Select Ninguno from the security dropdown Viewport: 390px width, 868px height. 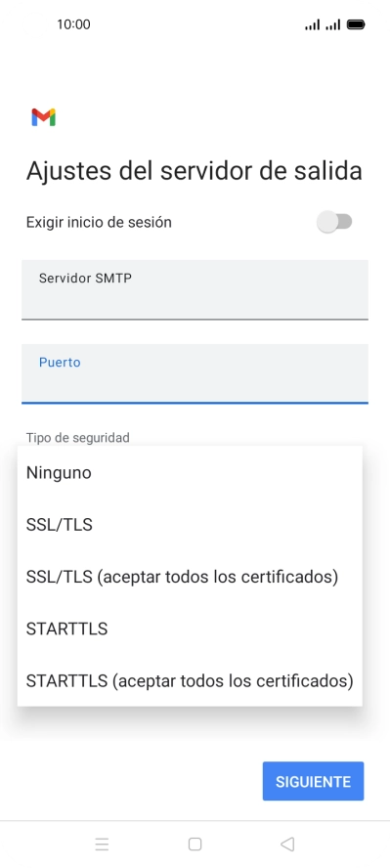(x=190, y=473)
